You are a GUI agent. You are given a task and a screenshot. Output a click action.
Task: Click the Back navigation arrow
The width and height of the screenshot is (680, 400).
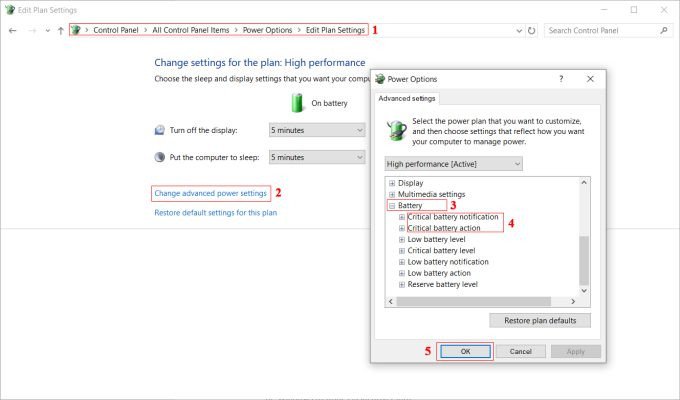[x=11, y=30]
